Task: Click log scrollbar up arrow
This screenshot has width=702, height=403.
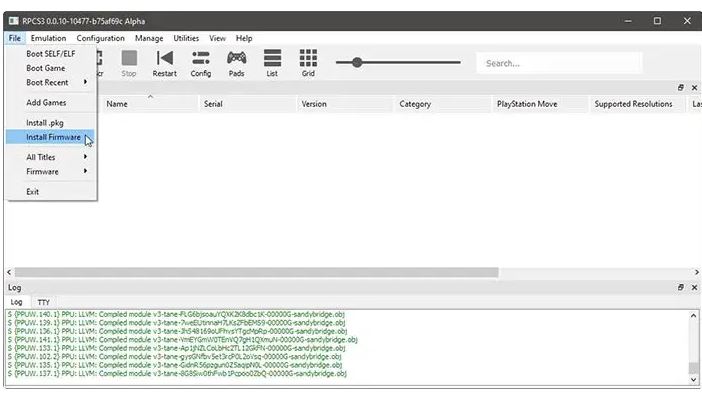Action: [693, 316]
